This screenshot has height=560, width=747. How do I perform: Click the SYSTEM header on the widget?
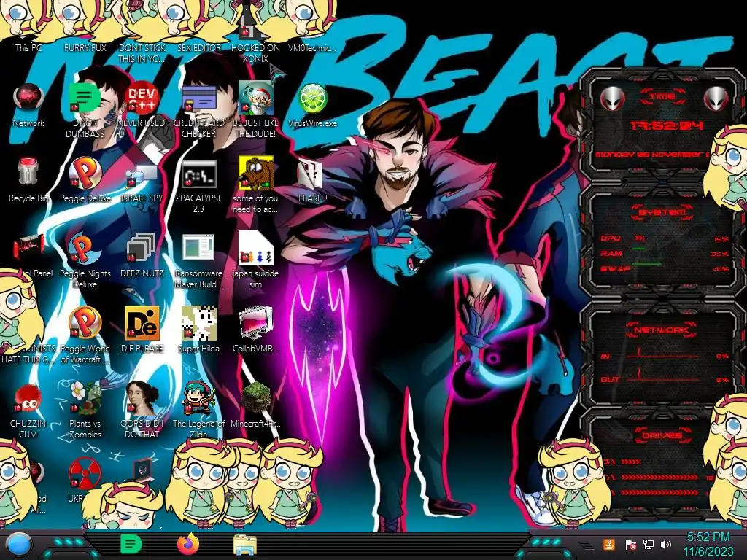(x=662, y=212)
